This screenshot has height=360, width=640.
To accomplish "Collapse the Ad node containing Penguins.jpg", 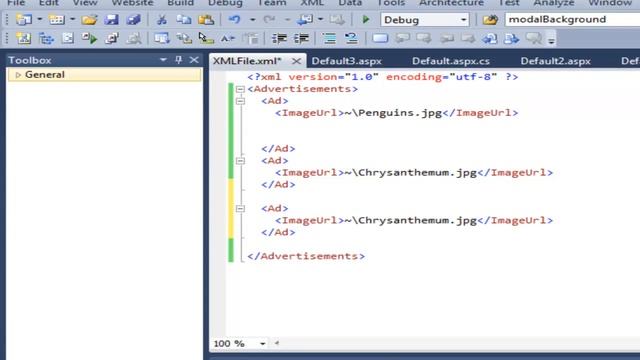I will pyautogui.click(x=240, y=101).
